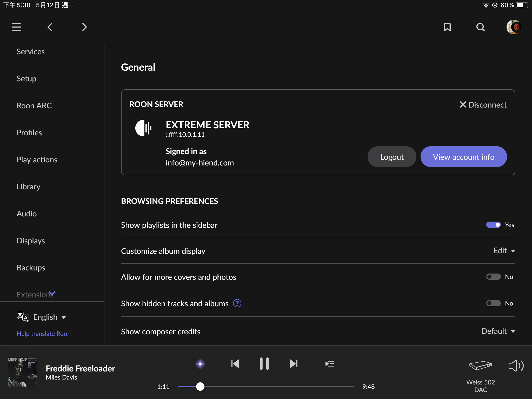Open Profiles settings section
The image size is (532, 399).
(x=29, y=132)
